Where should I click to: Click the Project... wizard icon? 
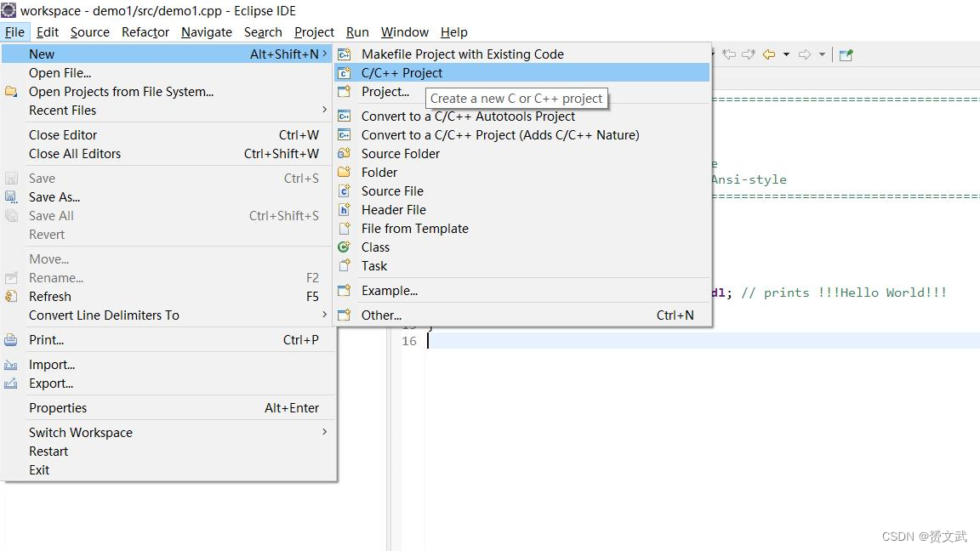click(345, 92)
